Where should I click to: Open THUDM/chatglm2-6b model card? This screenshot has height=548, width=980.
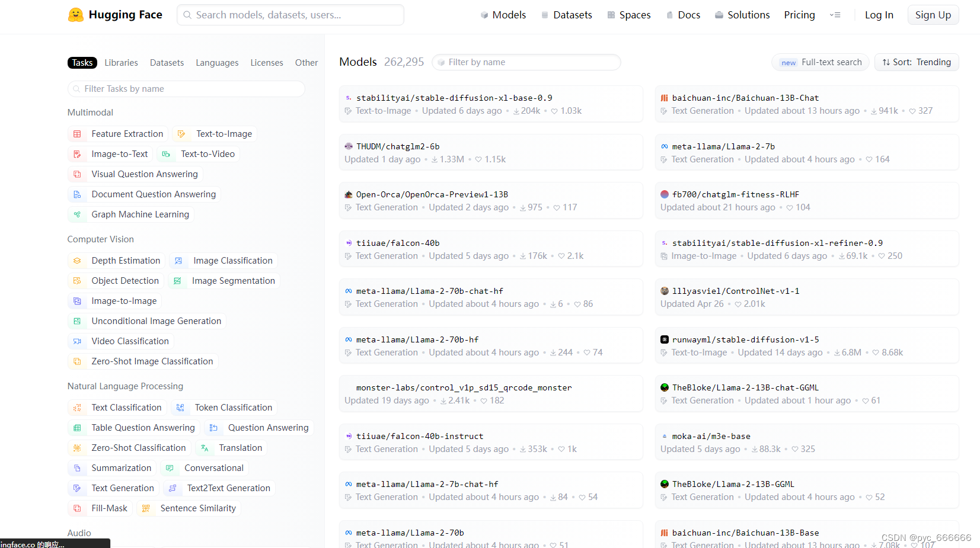[491, 153]
